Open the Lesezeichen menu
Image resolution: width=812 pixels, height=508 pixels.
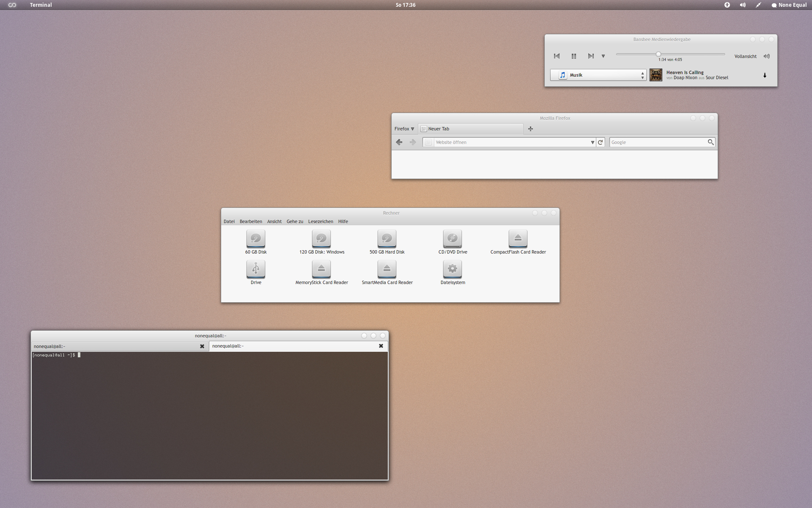[321, 221]
